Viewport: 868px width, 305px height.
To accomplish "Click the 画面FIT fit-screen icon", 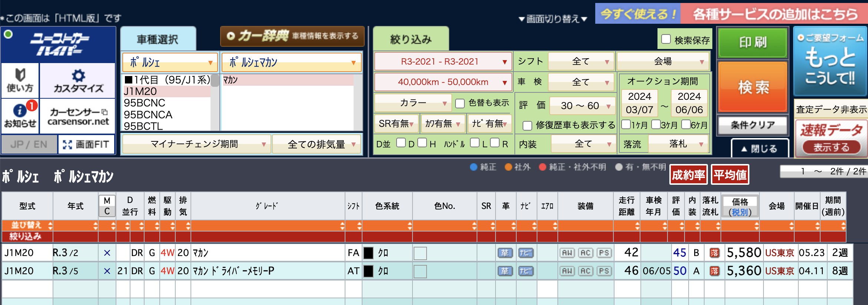I will click(86, 144).
